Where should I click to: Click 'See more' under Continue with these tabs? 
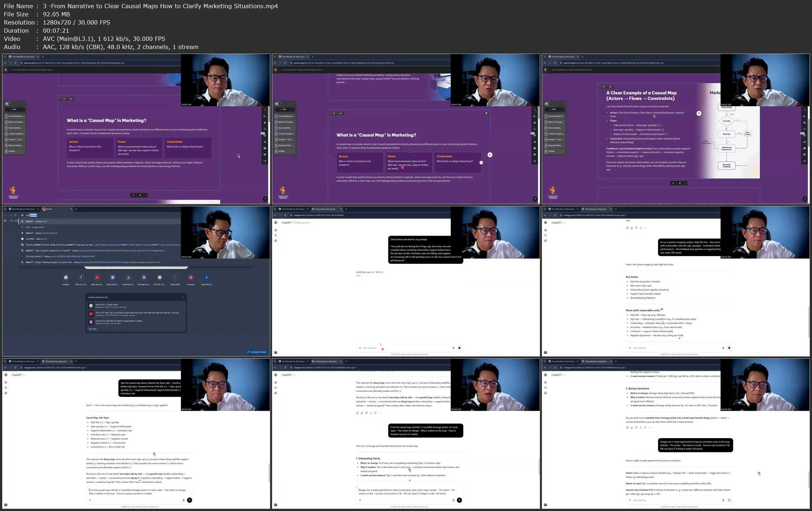[92, 329]
